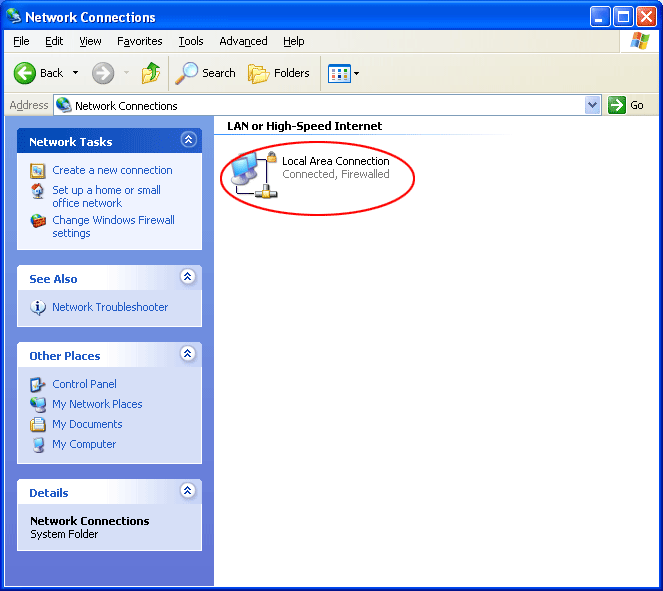Click the My Documents folder icon

38,424
